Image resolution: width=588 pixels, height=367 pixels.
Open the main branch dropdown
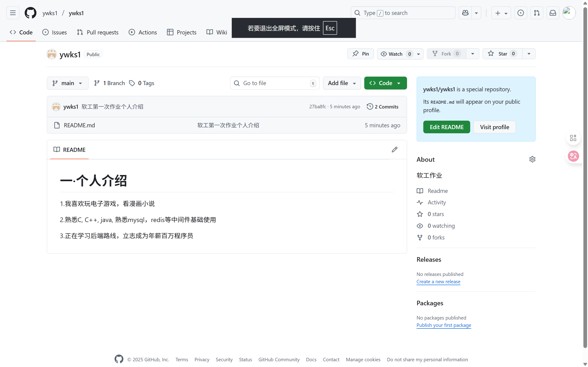(x=68, y=83)
